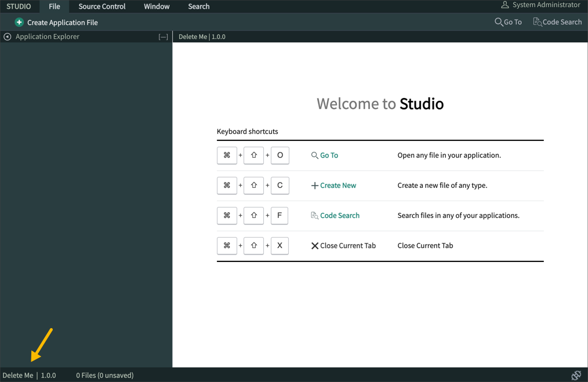
Task: Click the magnifier icon next to Go To shortcut
Action: click(x=314, y=155)
